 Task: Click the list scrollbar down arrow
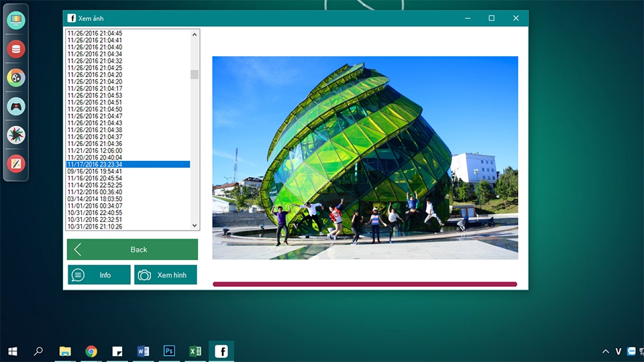click(195, 225)
